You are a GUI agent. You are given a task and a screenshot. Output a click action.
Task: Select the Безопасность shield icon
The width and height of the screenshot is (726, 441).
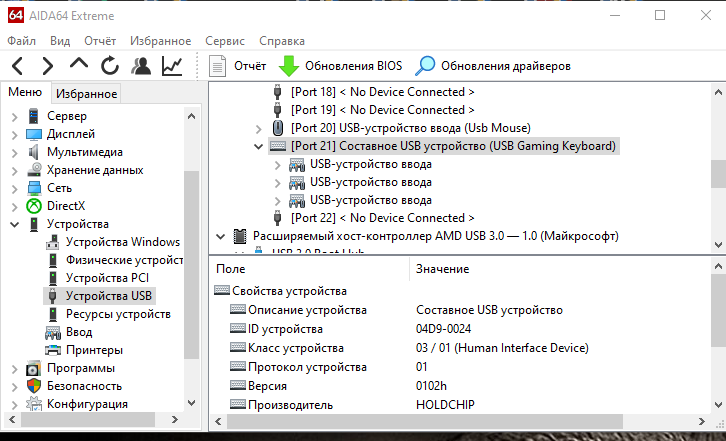34,386
